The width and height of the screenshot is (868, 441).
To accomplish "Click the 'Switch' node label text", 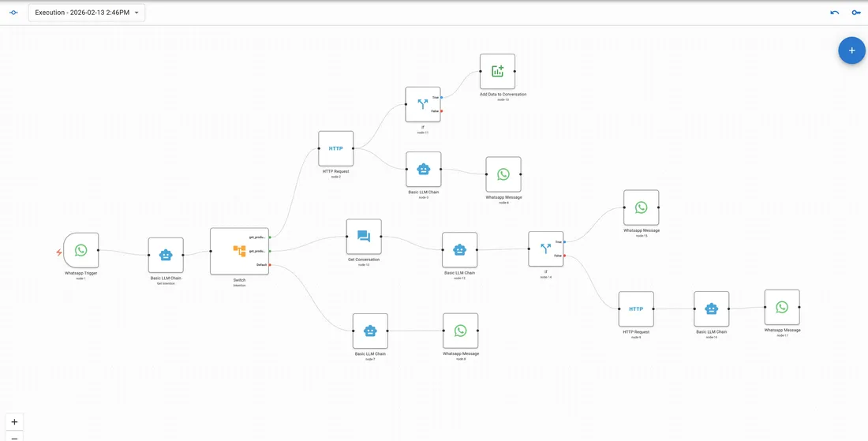I will (239, 280).
